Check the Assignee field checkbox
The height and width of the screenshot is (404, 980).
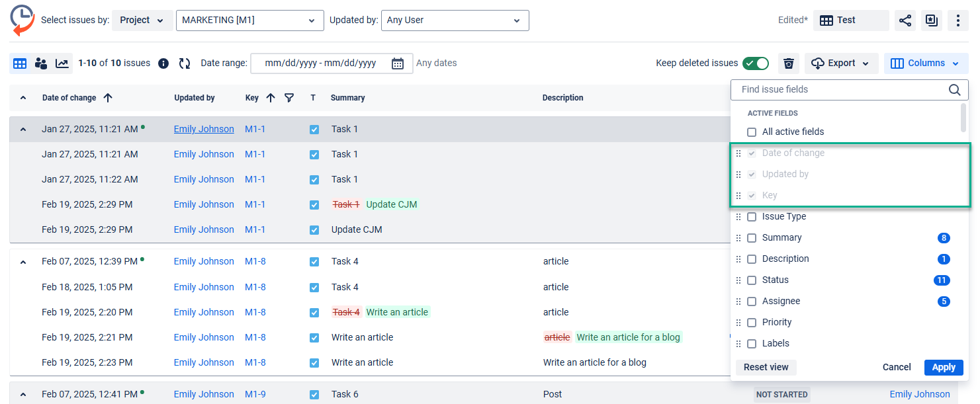[752, 302]
